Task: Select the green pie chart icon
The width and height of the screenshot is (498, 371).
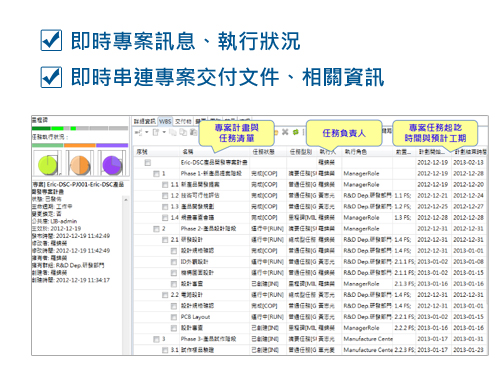Action: [47, 164]
